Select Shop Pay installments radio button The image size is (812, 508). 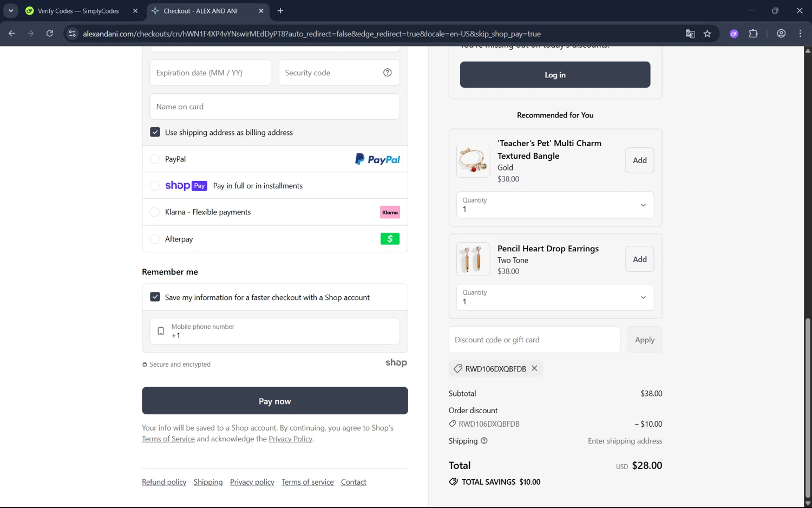pos(154,186)
